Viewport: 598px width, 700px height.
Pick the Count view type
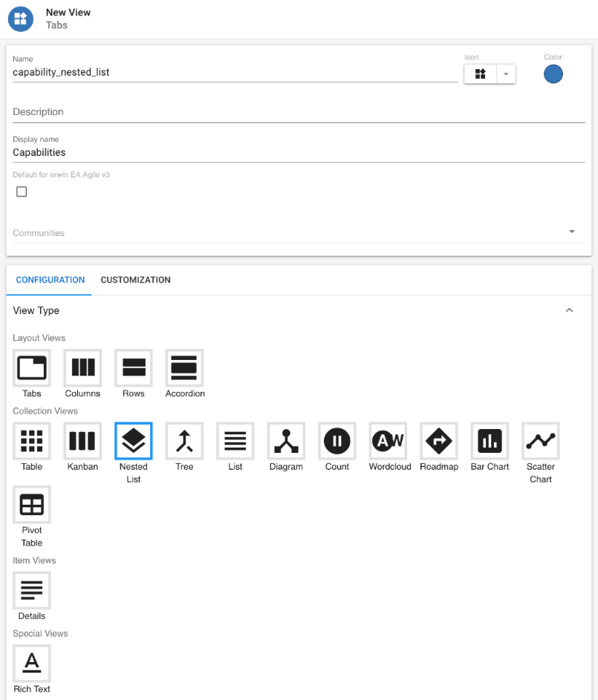click(x=337, y=441)
